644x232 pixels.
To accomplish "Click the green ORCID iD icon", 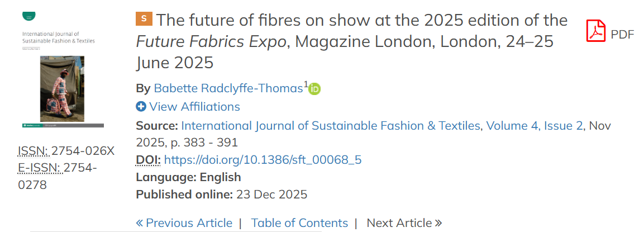I will pos(315,89).
